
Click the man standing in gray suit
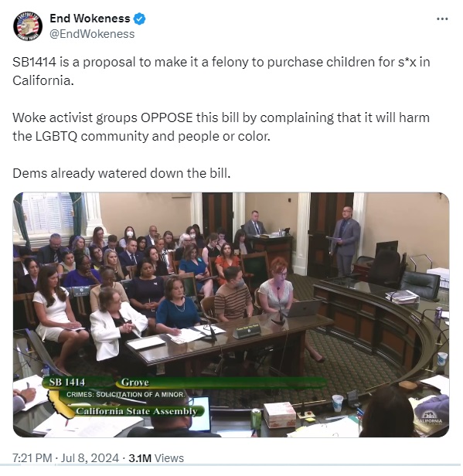[x=346, y=241]
